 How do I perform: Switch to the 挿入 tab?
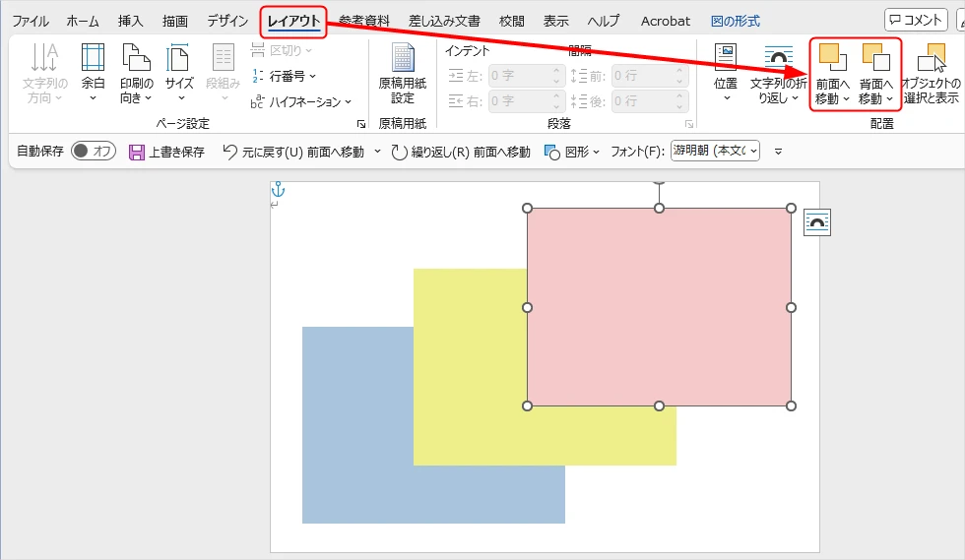130,21
